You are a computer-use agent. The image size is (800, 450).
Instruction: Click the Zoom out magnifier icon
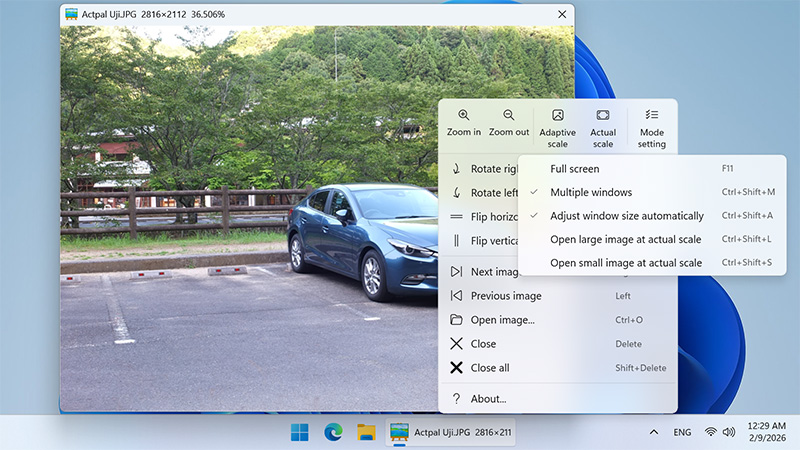pos(509,116)
